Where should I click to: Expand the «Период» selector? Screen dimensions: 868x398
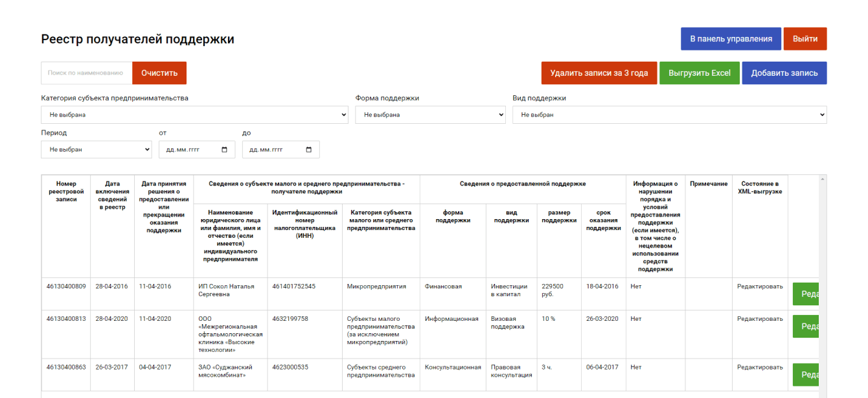tap(96, 149)
